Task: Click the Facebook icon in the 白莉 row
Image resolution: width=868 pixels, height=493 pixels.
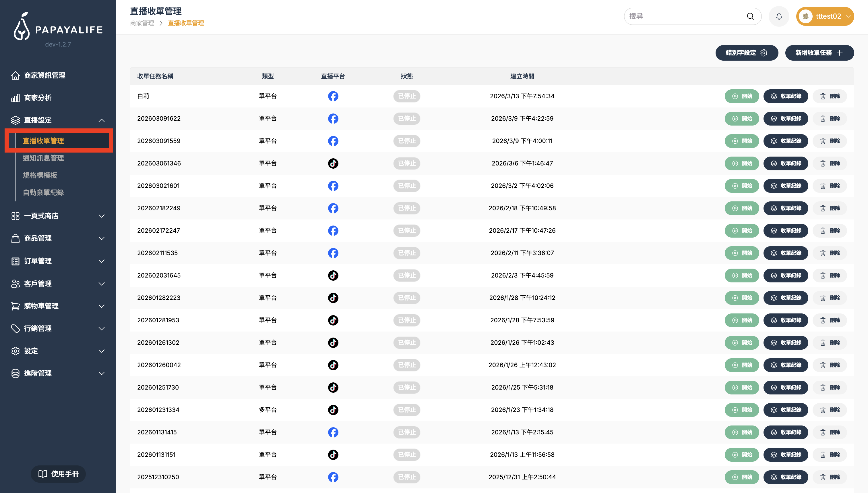Action: [x=333, y=96]
